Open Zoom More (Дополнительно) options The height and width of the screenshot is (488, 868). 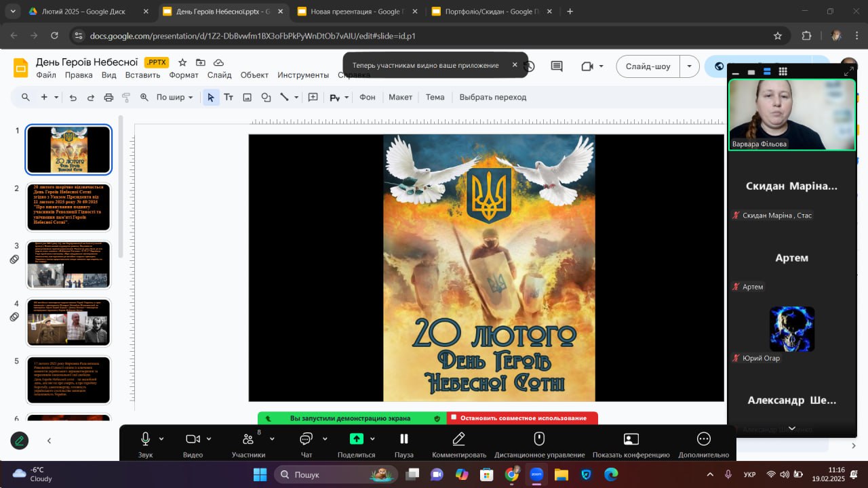(704, 444)
